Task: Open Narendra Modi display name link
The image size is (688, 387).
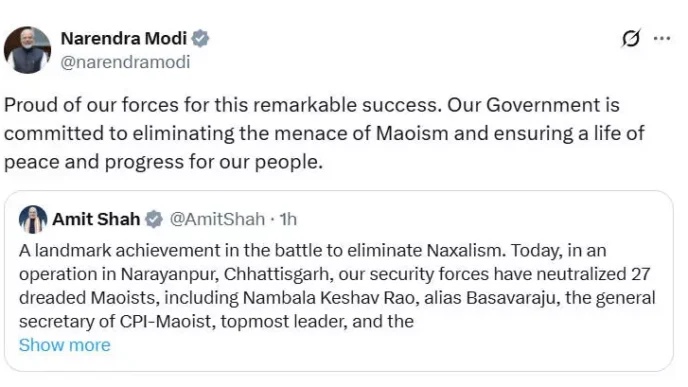Action: [124, 39]
